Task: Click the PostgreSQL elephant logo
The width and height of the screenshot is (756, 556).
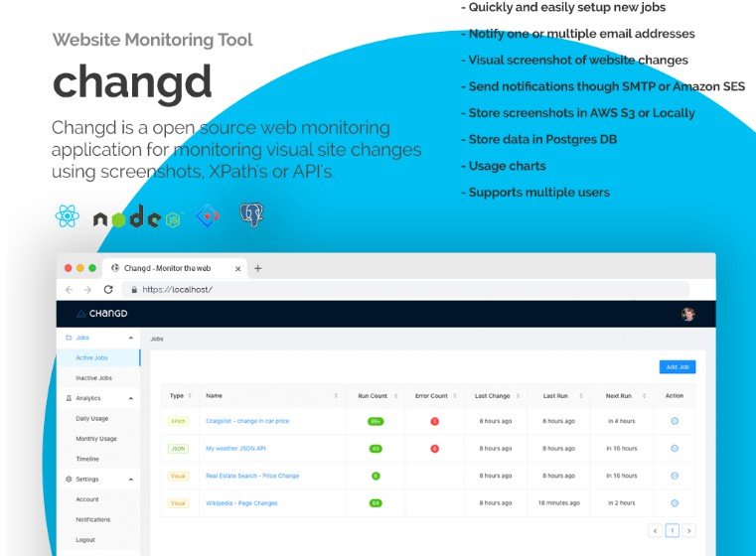Action: click(x=251, y=214)
